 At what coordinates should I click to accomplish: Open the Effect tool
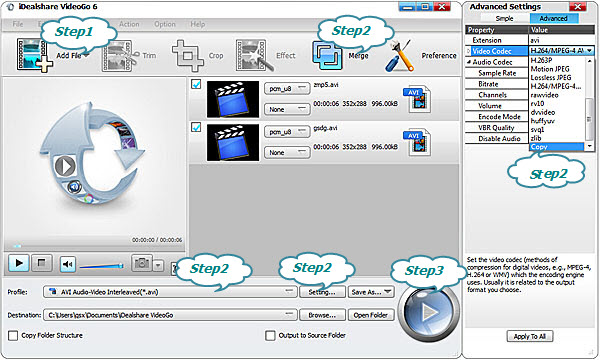point(265,56)
